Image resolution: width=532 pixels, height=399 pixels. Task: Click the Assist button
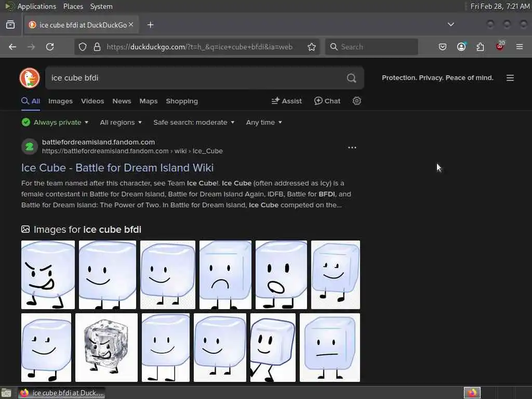point(287,101)
